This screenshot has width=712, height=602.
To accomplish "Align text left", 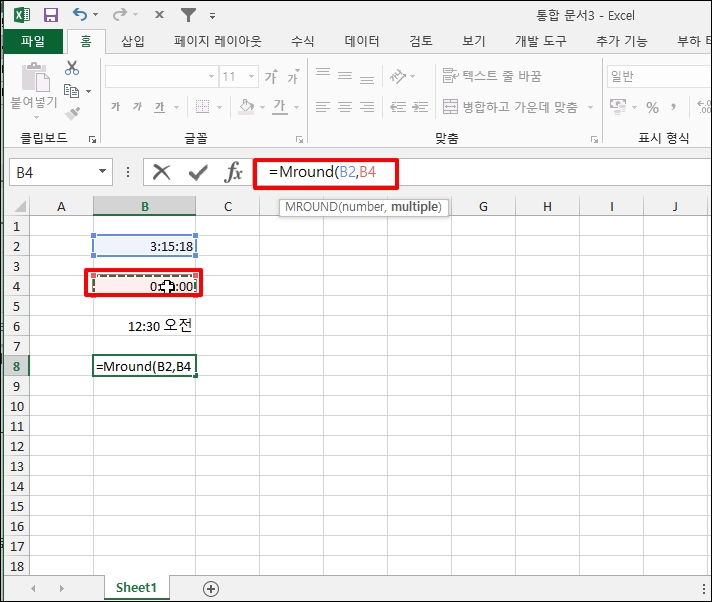I will [x=323, y=107].
